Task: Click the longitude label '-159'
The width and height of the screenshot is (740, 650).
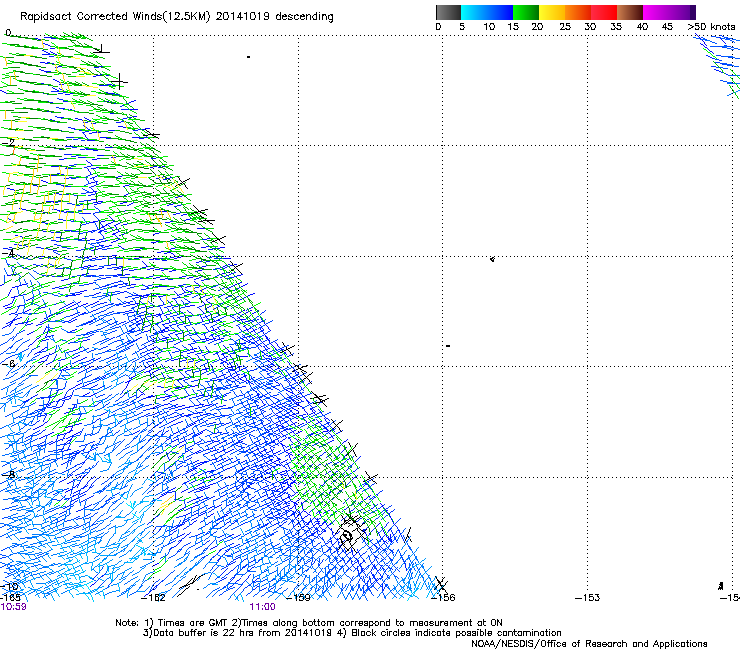Action: (299, 598)
